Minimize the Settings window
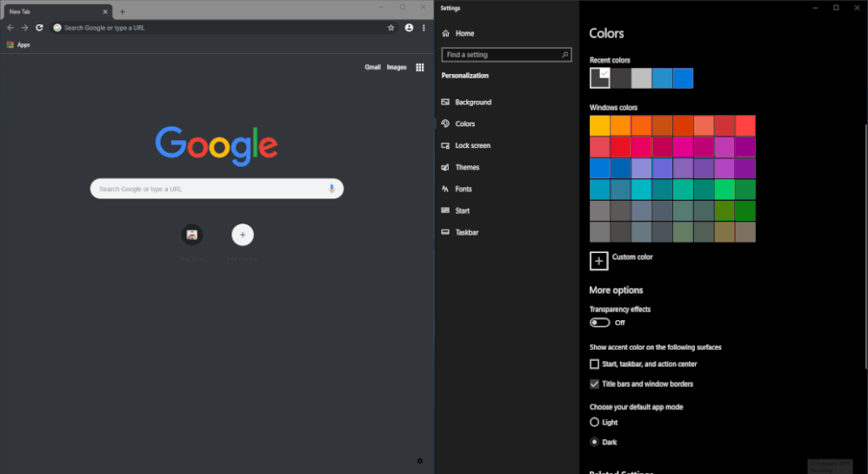 [x=816, y=8]
